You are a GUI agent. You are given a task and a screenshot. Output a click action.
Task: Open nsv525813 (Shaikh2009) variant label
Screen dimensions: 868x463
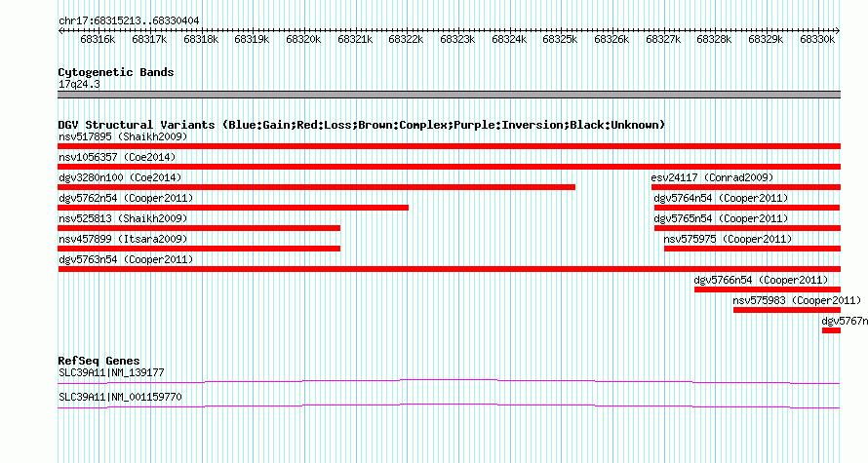pyautogui.click(x=123, y=218)
